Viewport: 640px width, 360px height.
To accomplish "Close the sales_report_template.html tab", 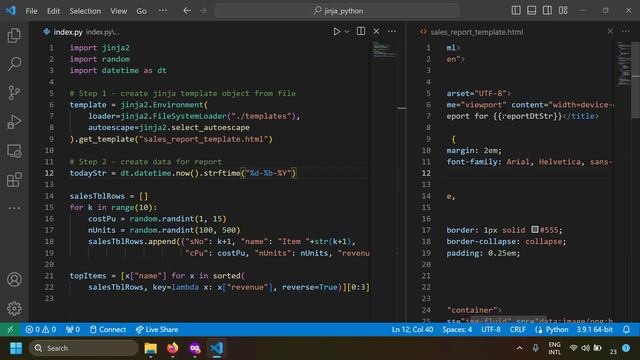I will pos(610,31).
